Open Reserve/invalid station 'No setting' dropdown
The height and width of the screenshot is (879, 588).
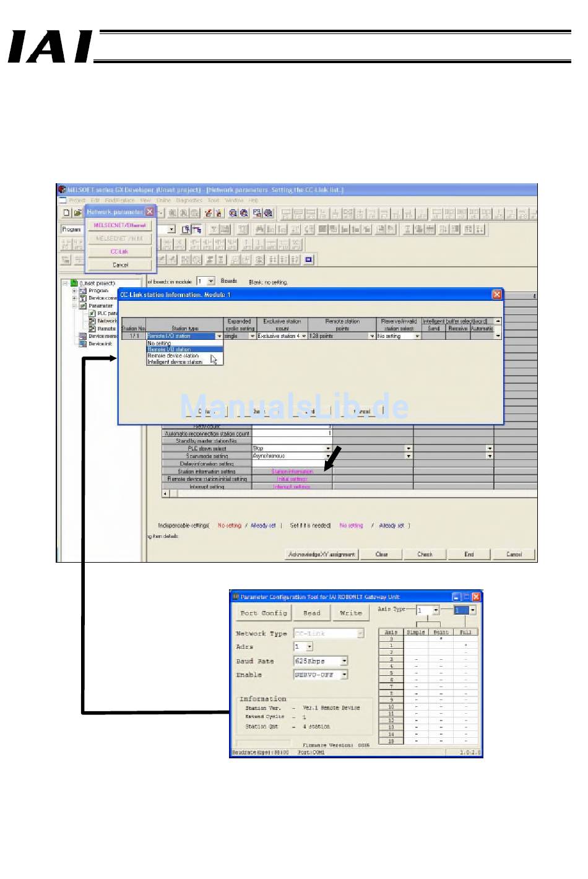(x=417, y=336)
